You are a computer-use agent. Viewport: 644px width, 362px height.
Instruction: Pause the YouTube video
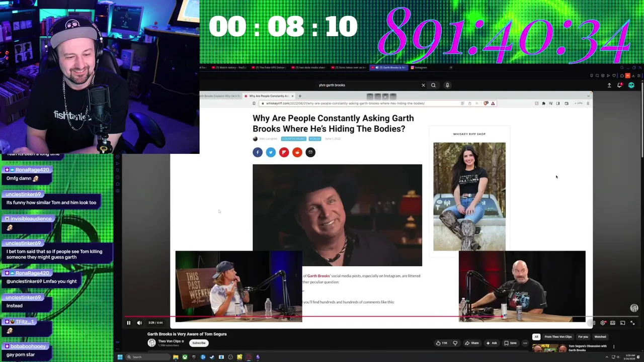(128, 323)
